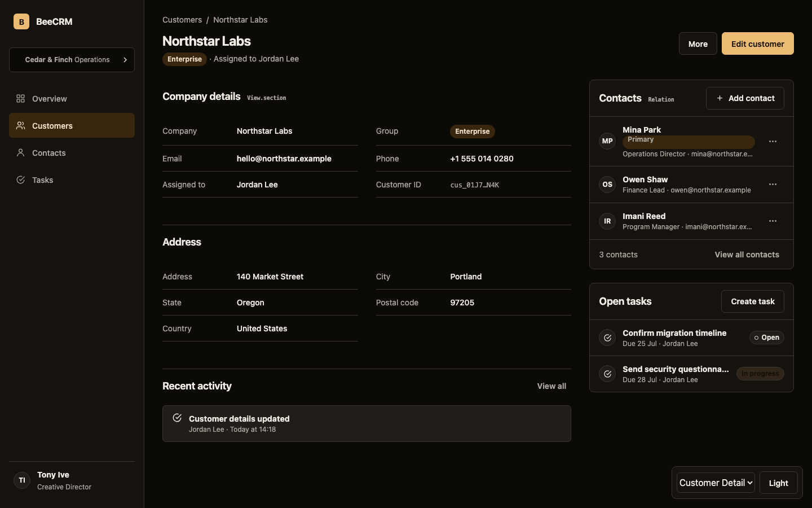
Task: Click the check icon for Confirm migration timeline
Action: point(607,338)
